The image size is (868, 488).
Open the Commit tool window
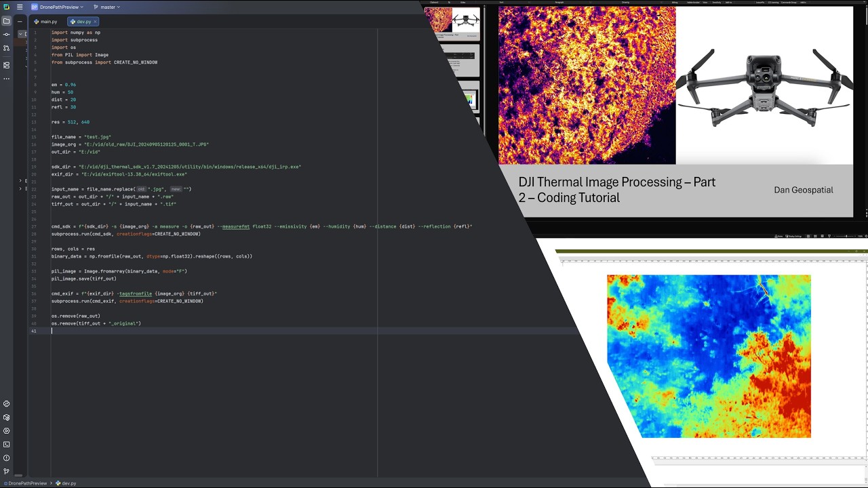tap(6, 34)
